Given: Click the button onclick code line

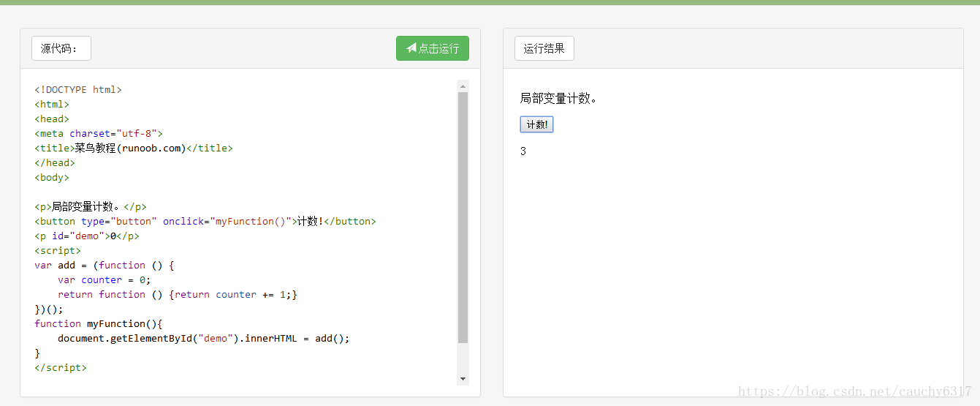Looking at the screenshot, I should [x=205, y=222].
